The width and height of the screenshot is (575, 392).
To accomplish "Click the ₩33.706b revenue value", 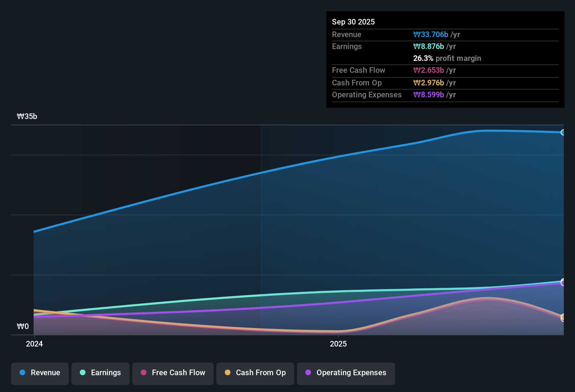I will [x=431, y=34].
